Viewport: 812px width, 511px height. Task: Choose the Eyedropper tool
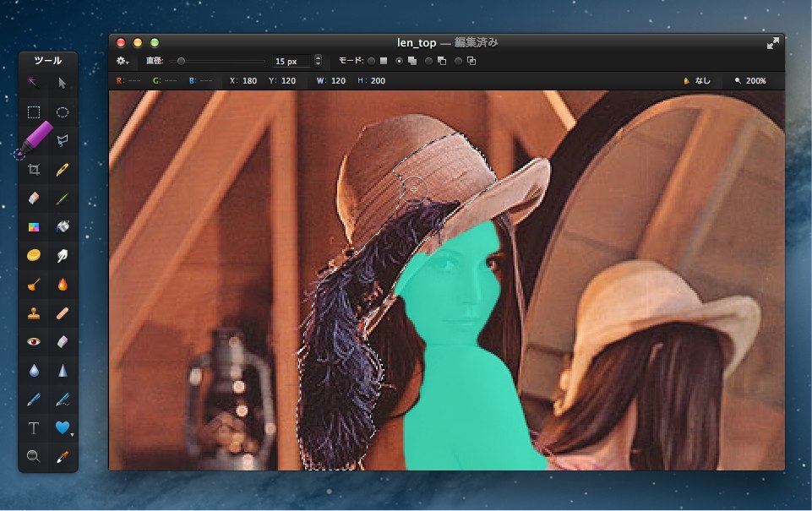63,456
